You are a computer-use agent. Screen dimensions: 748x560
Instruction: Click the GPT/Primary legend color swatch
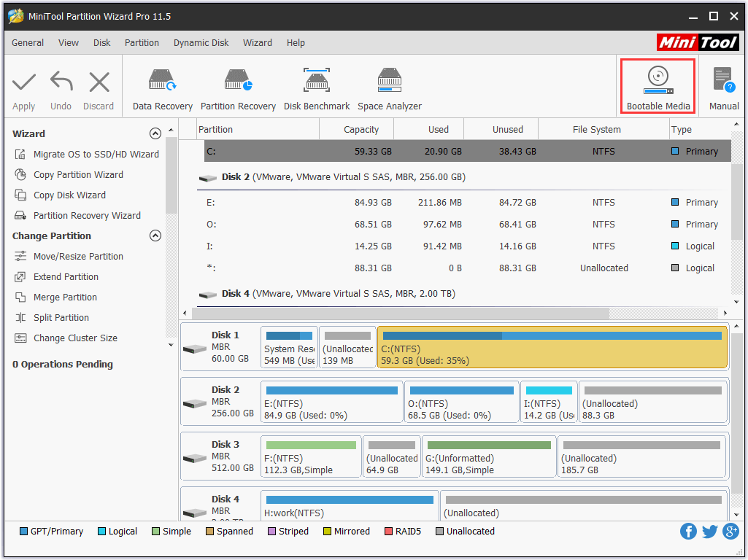[x=23, y=531]
